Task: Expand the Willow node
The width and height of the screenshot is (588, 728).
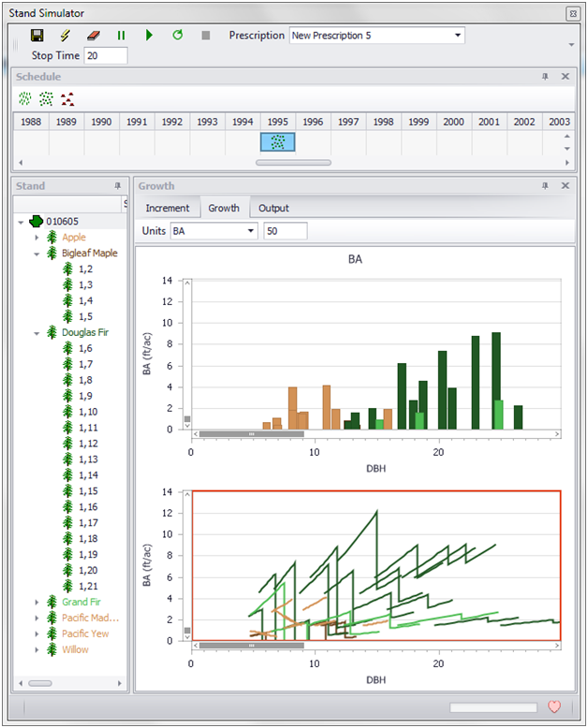Action: pos(37,649)
